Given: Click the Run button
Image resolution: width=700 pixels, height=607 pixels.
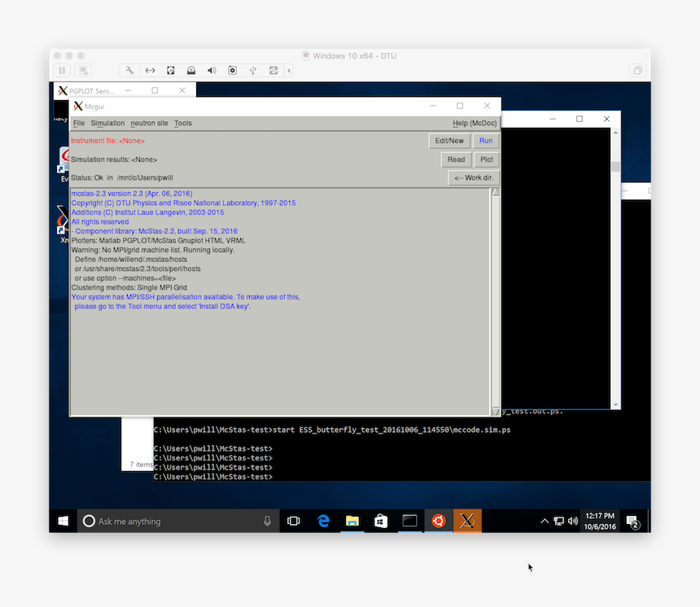Looking at the screenshot, I should [486, 141].
